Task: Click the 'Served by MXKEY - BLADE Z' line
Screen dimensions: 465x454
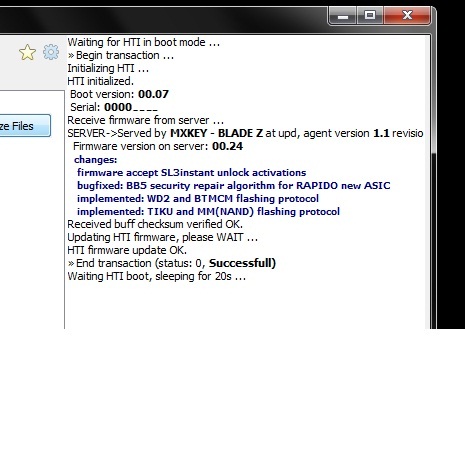Action: pyautogui.click(x=245, y=133)
